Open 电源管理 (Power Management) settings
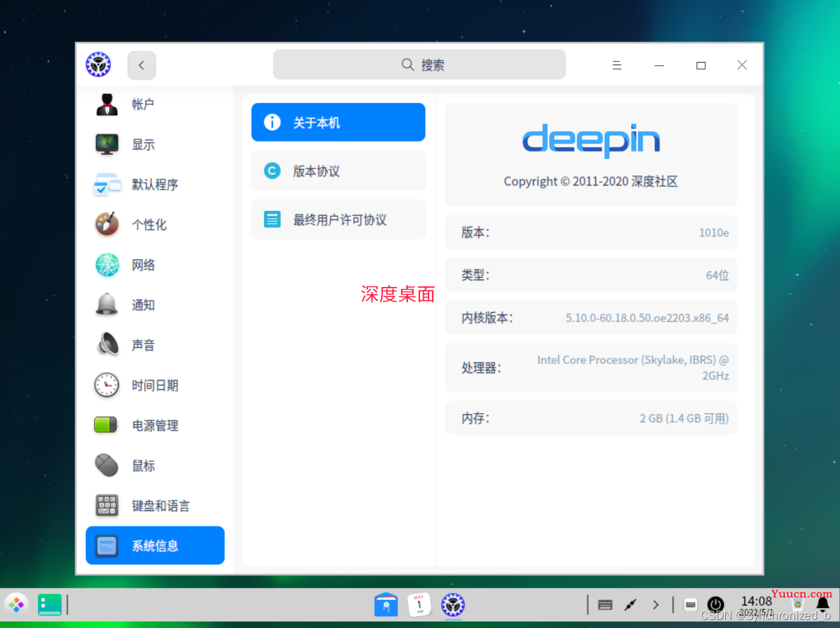 pos(154,426)
